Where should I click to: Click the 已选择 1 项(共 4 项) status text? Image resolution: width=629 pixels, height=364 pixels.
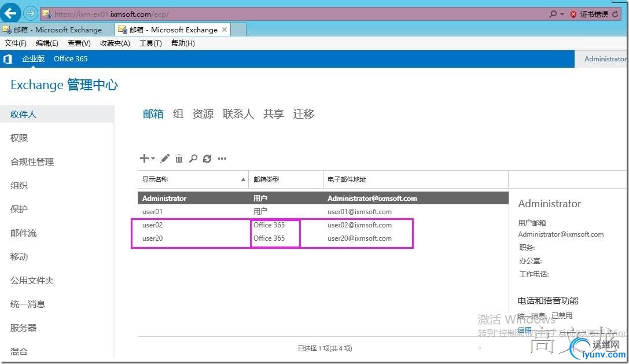point(325,348)
